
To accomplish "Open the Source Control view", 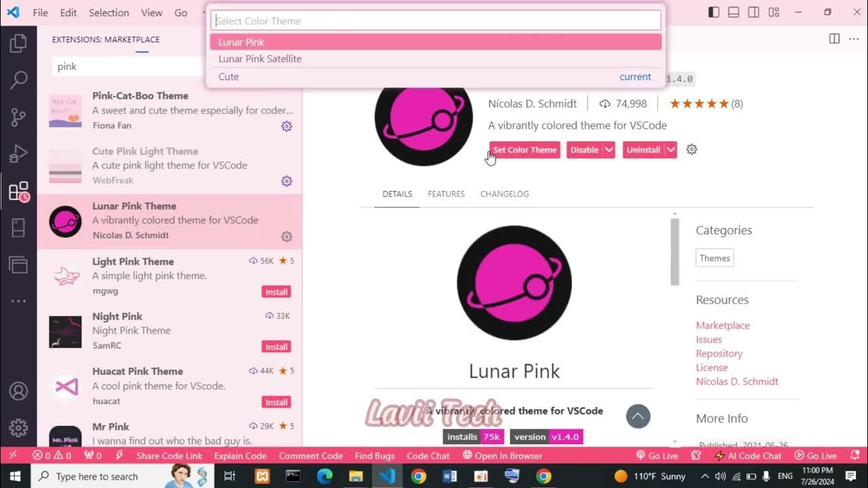I will [x=18, y=117].
